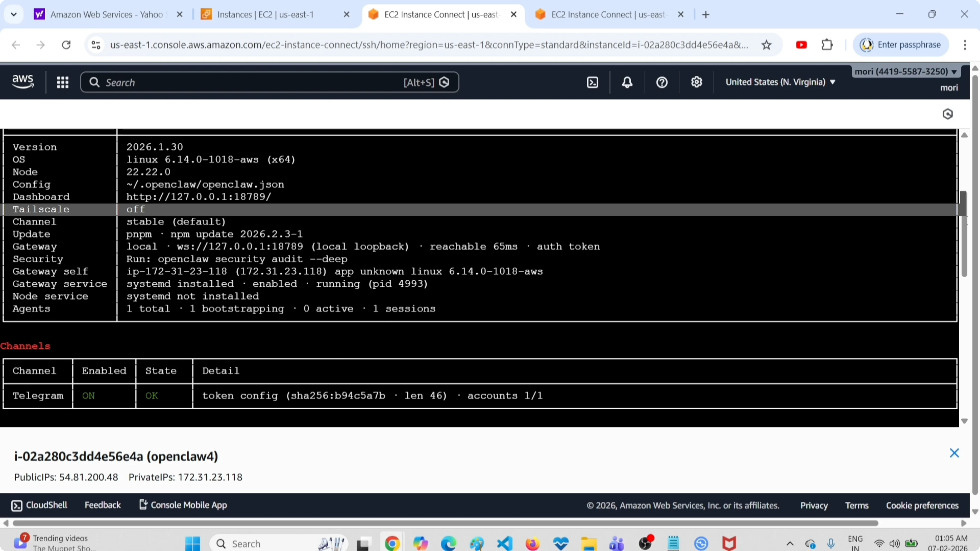The image size is (980, 551).
Task: Click the Feedback link in the footer
Action: tap(103, 505)
